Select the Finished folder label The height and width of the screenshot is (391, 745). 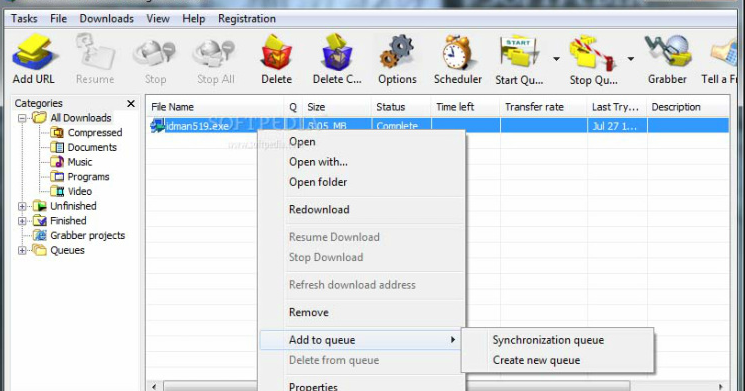coord(68,221)
